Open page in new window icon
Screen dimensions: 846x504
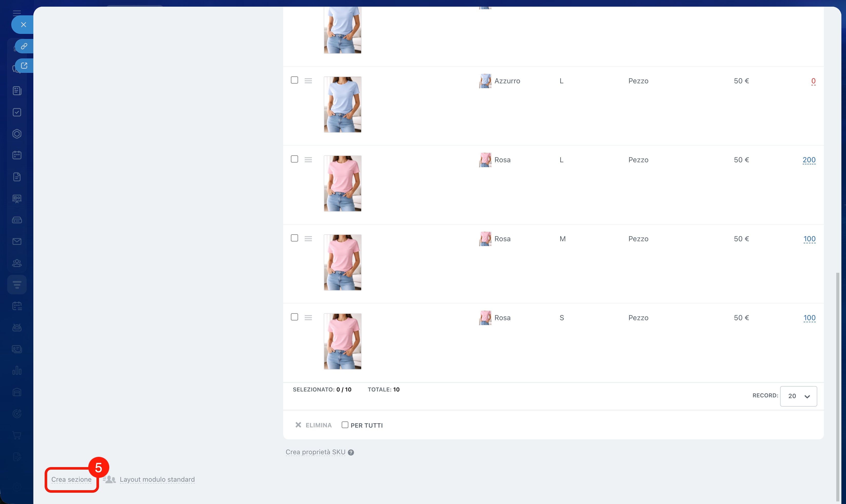click(x=24, y=66)
